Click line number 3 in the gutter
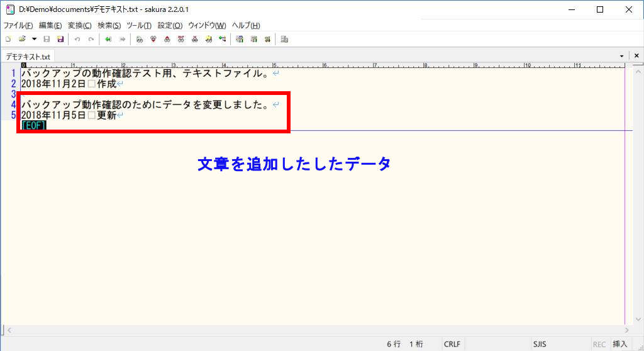 point(13,94)
